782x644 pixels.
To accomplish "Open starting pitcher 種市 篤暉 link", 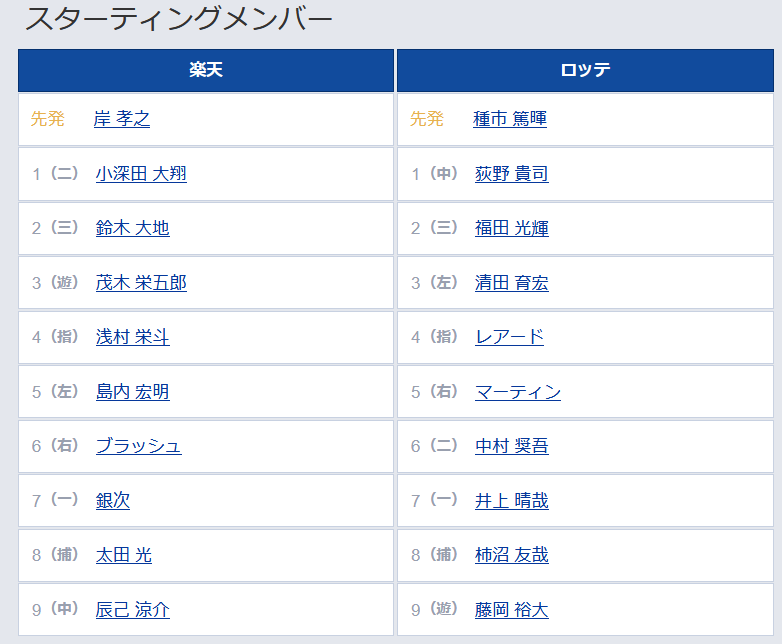I will (x=509, y=119).
